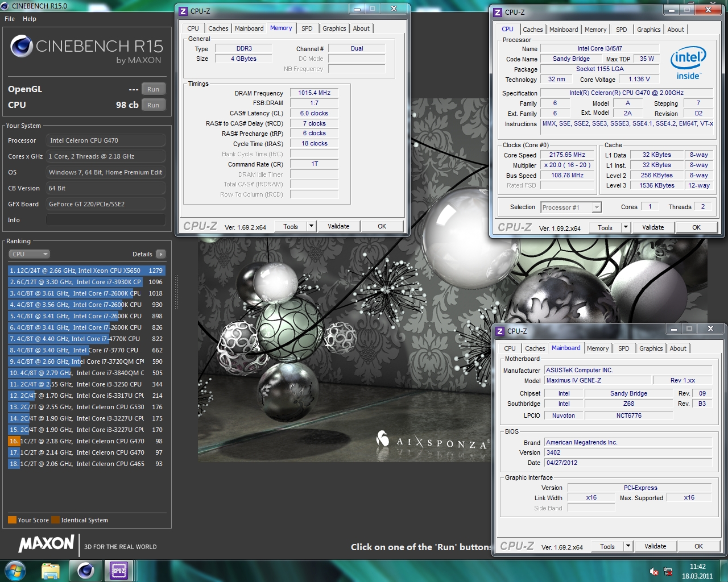This screenshot has height=582, width=728.
Task: Click ranking panel scrollbar grip
Action: click(176, 292)
